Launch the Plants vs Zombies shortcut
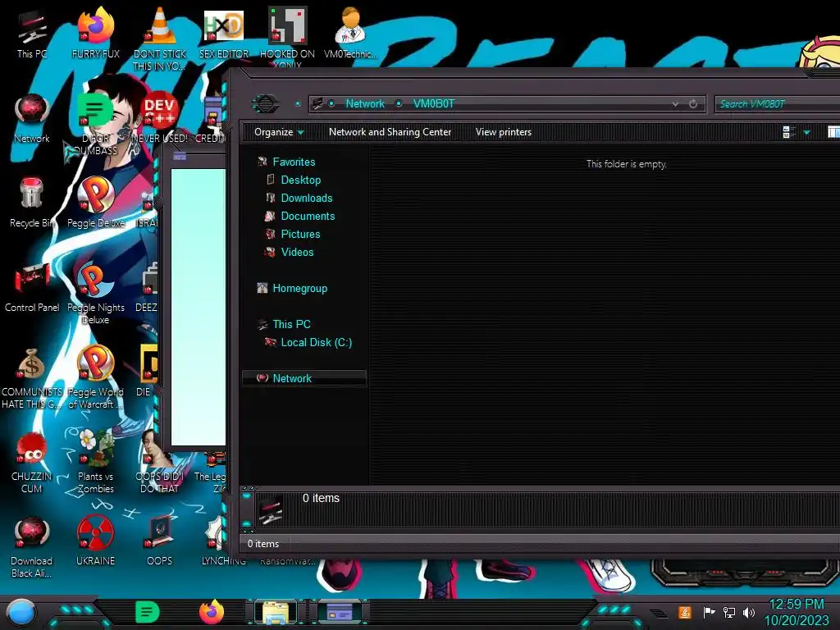 coord(95,462)
